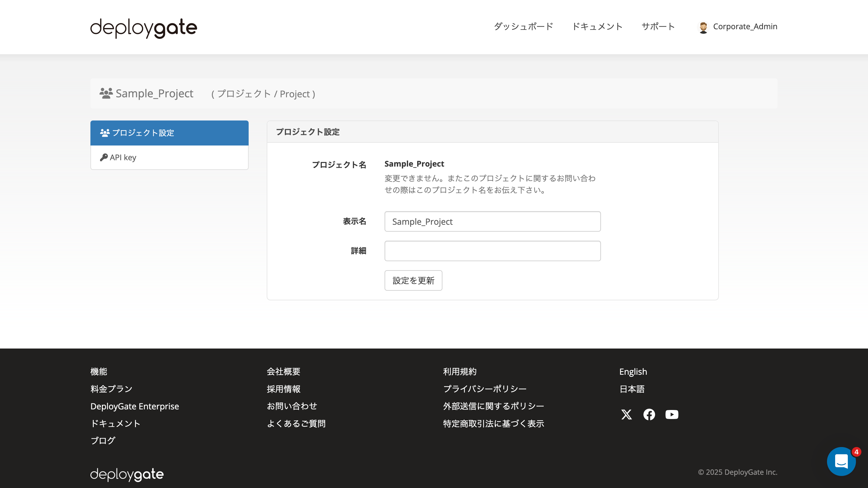Screen dimensions: 868x488
Task: Open the chat widget with notification badge
Action: pyautogui.click(x=841, y=461)
